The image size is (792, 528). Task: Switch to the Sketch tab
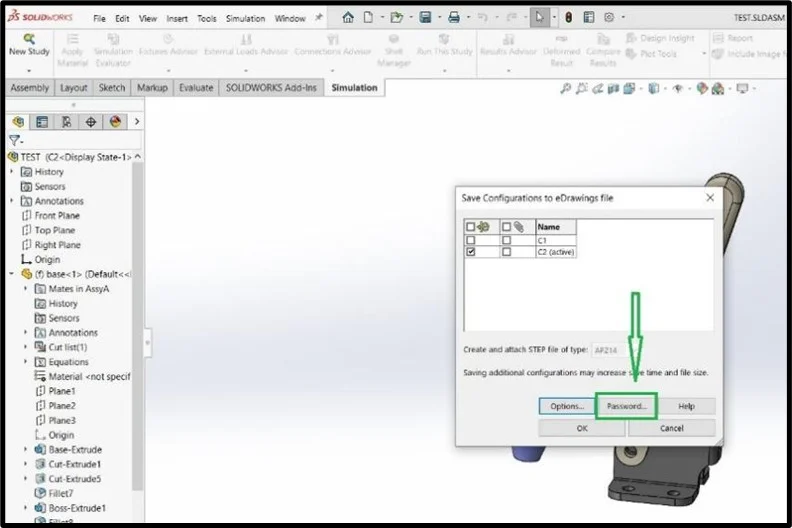tap(112, 88)
